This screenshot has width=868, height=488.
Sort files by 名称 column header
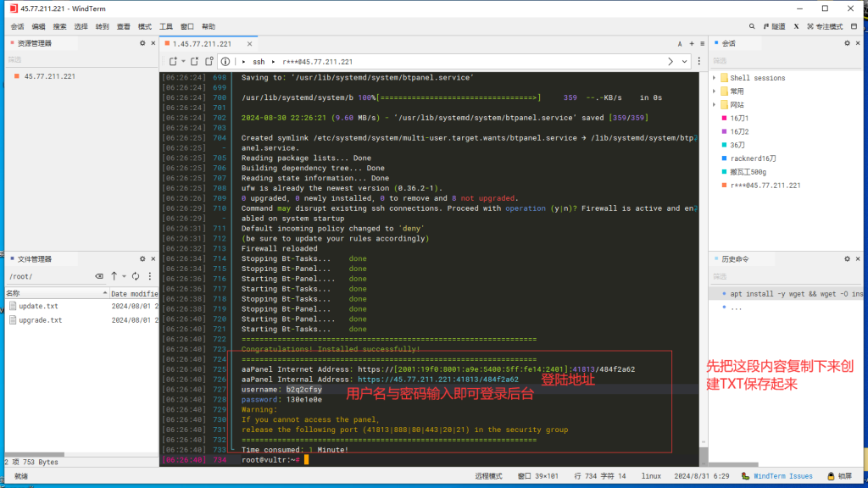click(57, 293)
